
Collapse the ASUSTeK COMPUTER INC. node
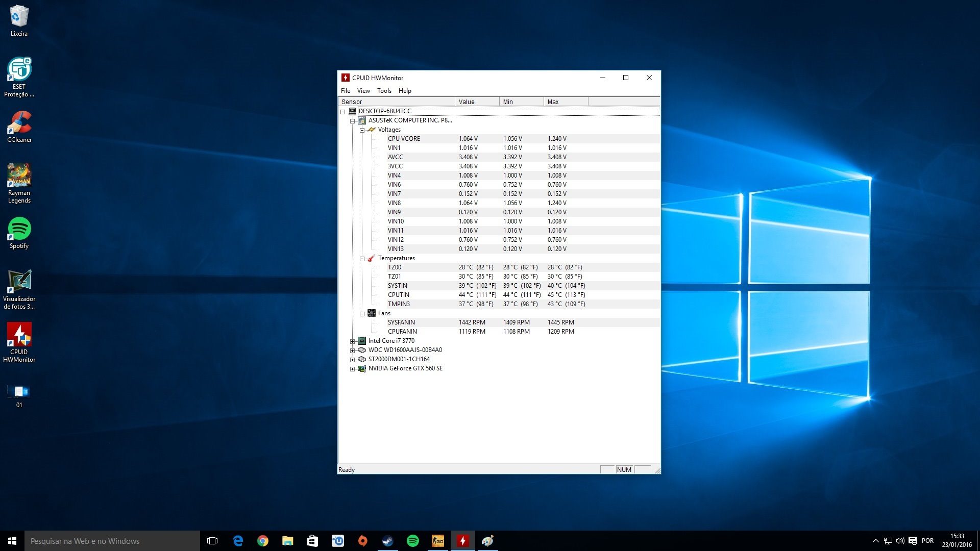352,121
